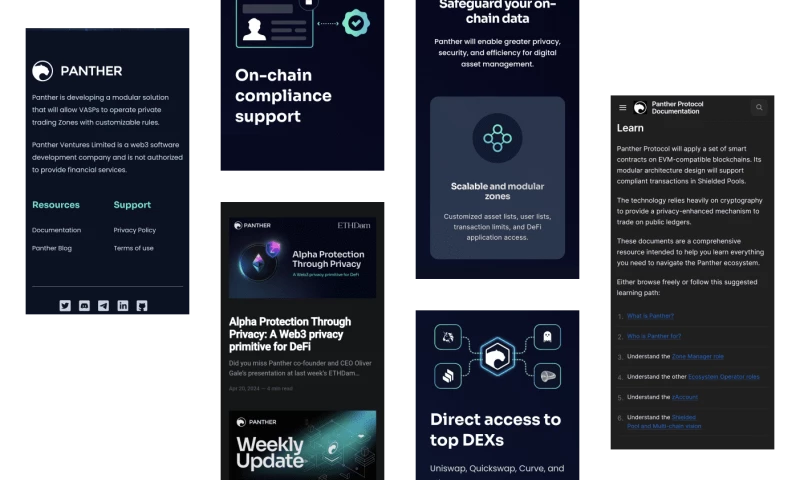
Task: Open LinkedIn from the footer social icons
Action: 123,306
